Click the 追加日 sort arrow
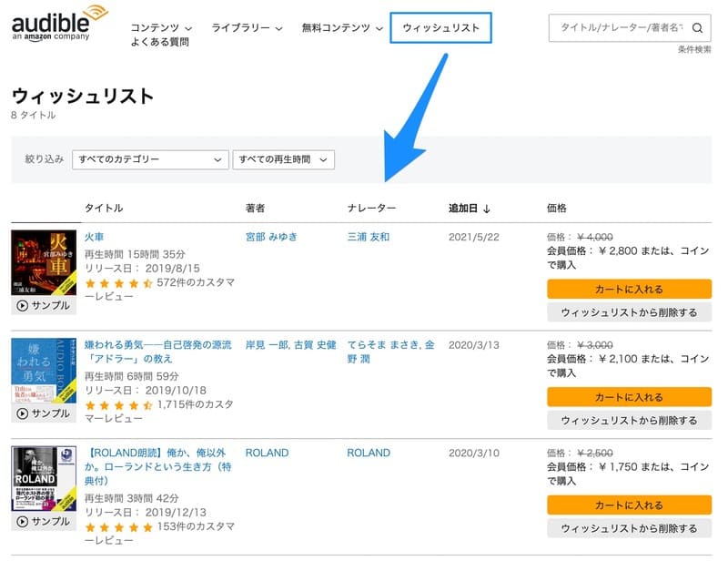728x561 pixels. coord(487,209)
